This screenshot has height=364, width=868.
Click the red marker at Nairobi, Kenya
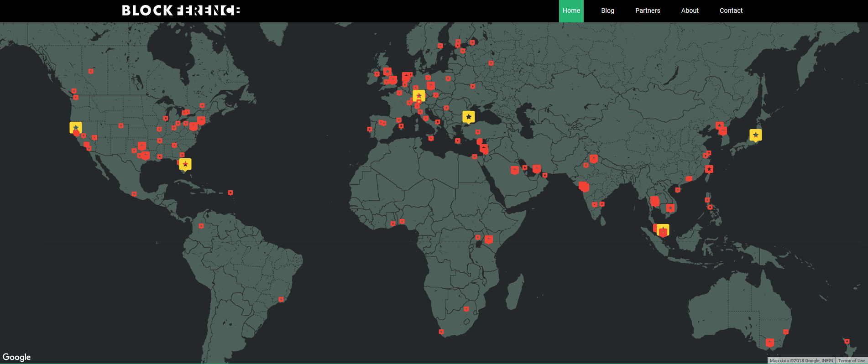click(x=489, y=239)
